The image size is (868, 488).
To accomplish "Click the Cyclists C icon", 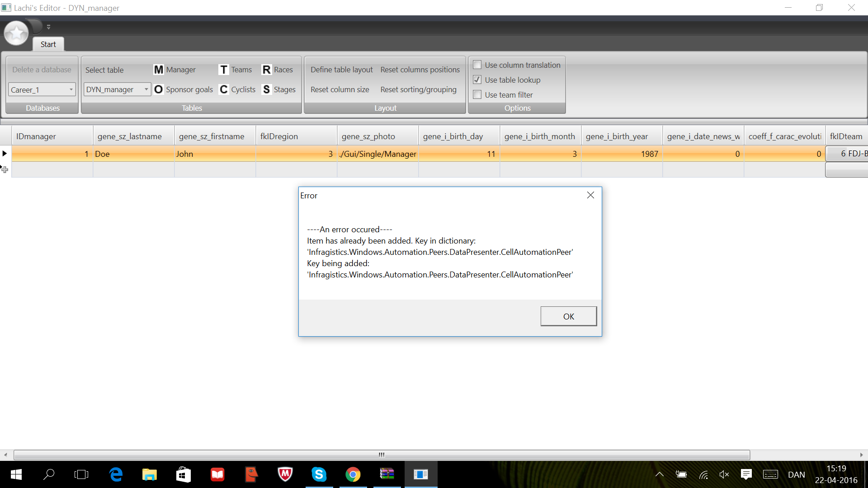I will (x=224, y=89).
